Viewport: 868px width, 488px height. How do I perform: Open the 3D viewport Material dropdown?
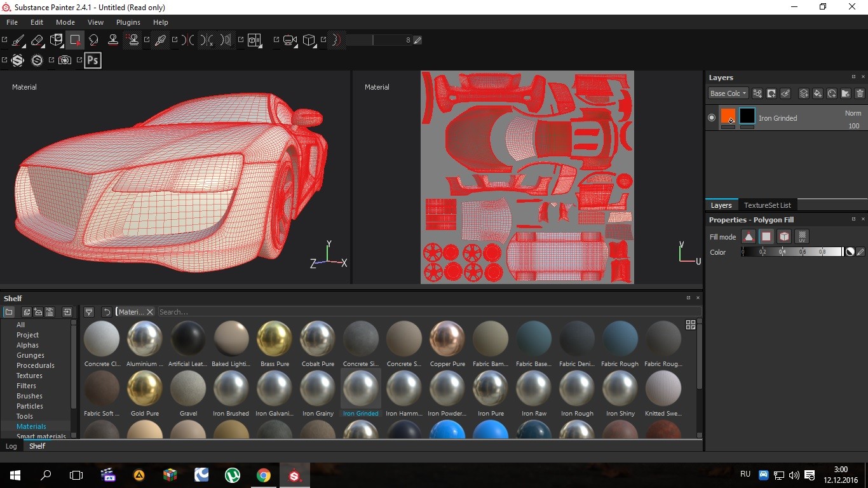(24, 87)
